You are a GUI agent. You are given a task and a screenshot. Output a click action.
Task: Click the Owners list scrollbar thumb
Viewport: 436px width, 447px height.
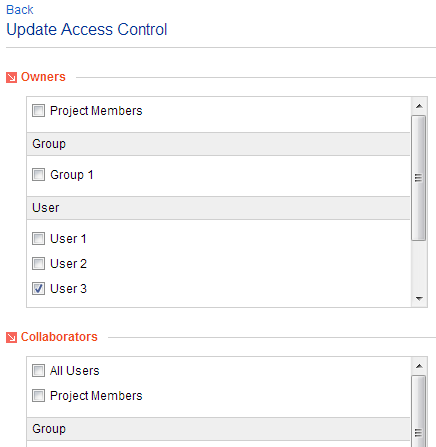419,178
